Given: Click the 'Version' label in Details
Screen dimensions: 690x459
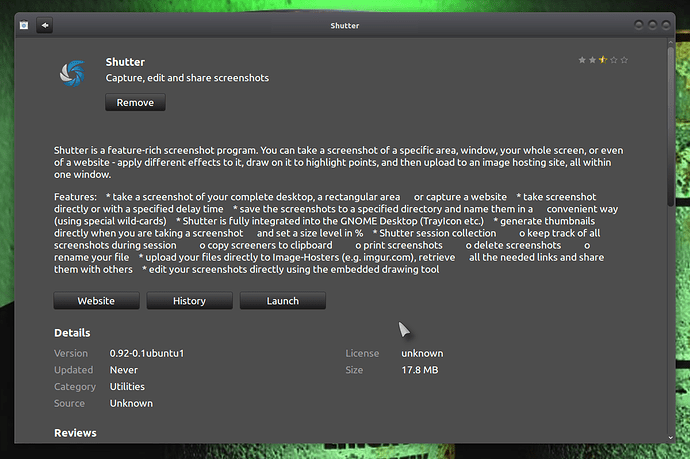Looking at the screenshot, I should click(71, 353).
